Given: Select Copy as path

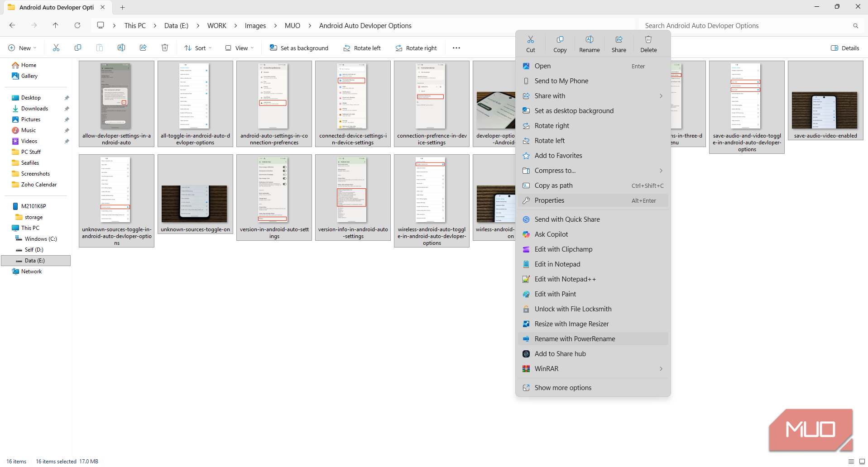Looking at the screenshot, I should [x=593, y=186].
